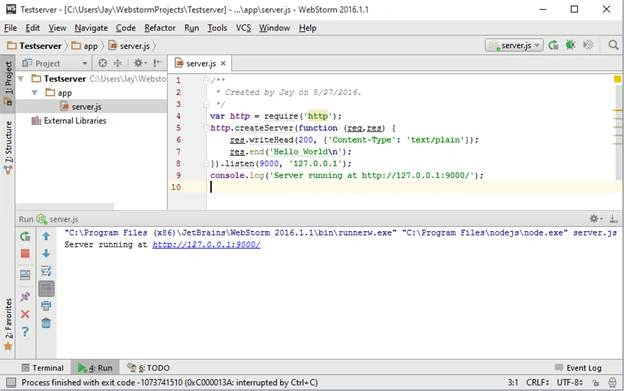The height and width of the screenshot is (391, 624).
Task: Open Search Everywhere magnifier
Action: (614, 45)
